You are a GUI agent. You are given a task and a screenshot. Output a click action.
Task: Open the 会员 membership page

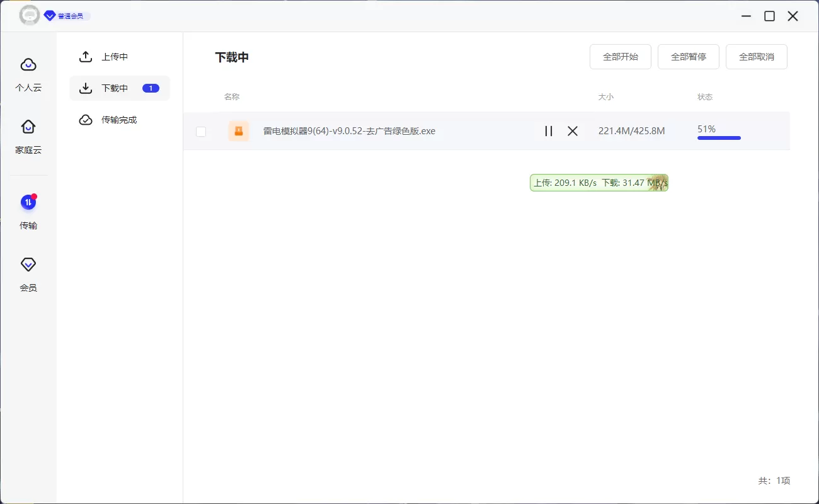pos(28,272)
